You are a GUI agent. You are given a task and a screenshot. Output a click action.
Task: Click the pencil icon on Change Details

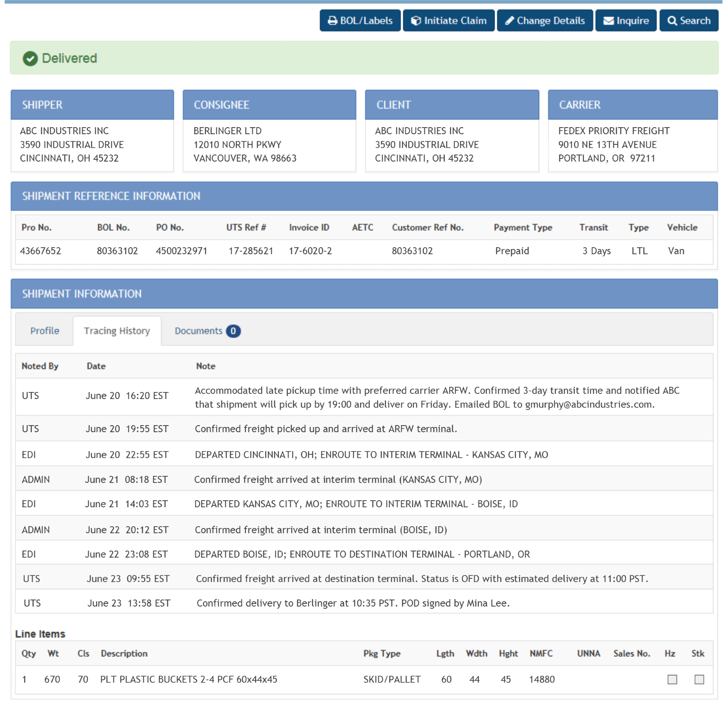click(x=510, y=20)
